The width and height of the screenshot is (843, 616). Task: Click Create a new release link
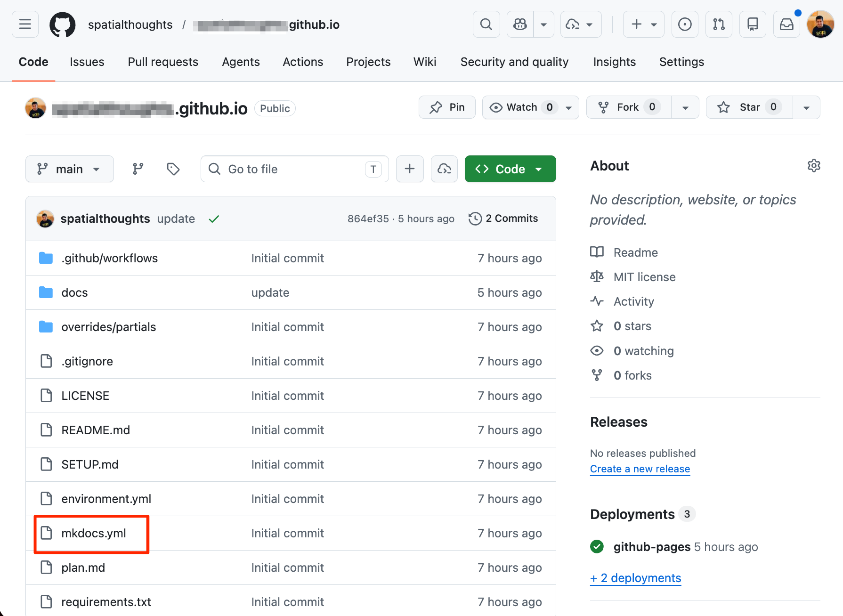tap(640, 469)
